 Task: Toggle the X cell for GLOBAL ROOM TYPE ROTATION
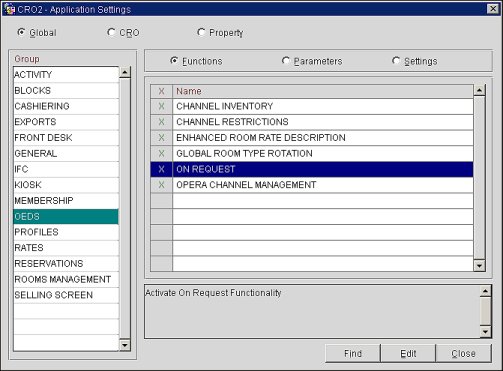pos(161,153)
